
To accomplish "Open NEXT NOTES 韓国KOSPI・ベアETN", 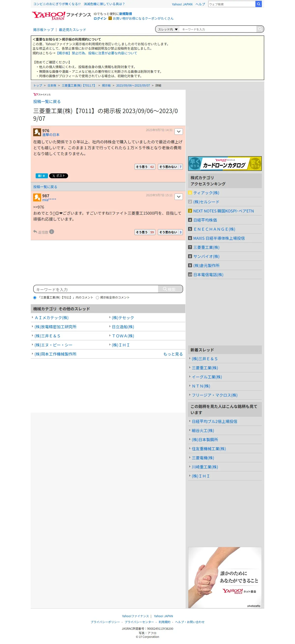I will (223, 211).
